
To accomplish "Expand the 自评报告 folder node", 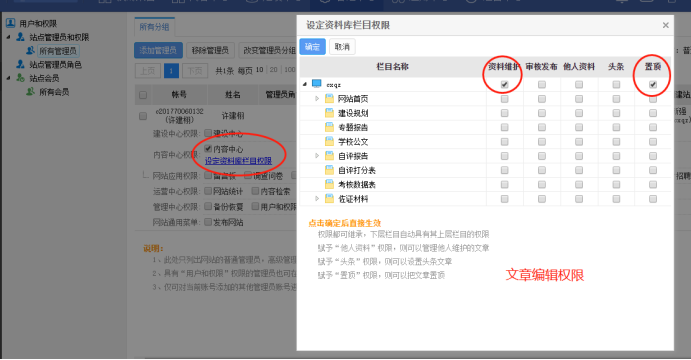I will pos(317,156).
